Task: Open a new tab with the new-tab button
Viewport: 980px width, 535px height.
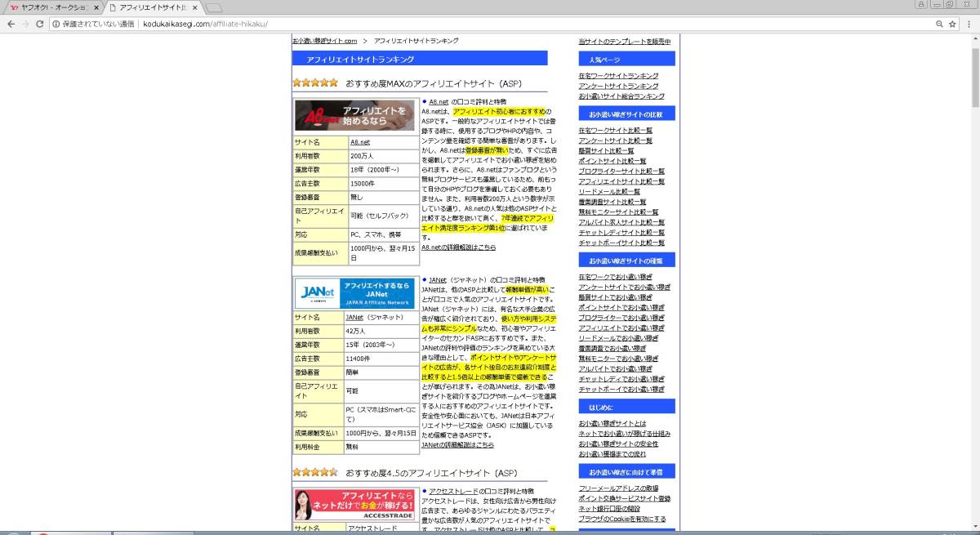Action: (x=213, y=7)
